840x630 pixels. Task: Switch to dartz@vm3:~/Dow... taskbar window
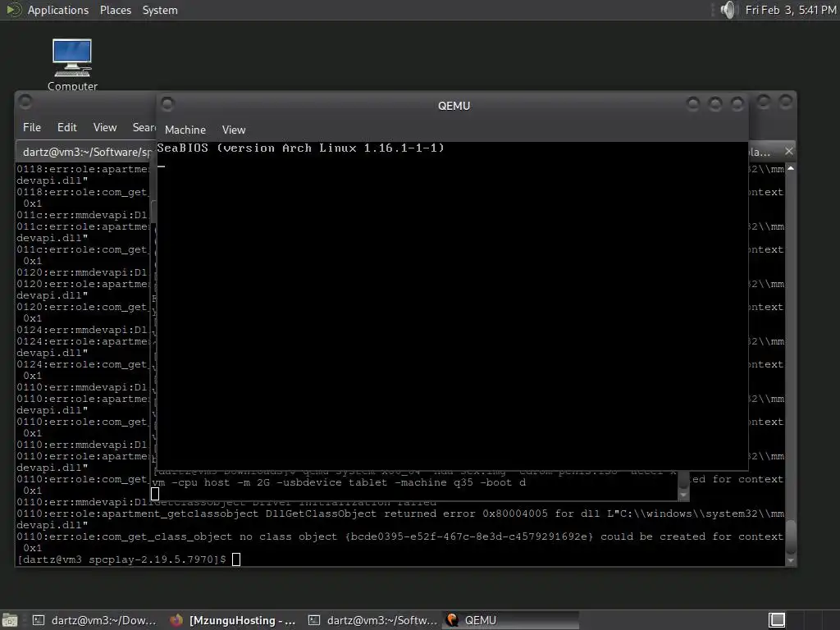(94, 620)
